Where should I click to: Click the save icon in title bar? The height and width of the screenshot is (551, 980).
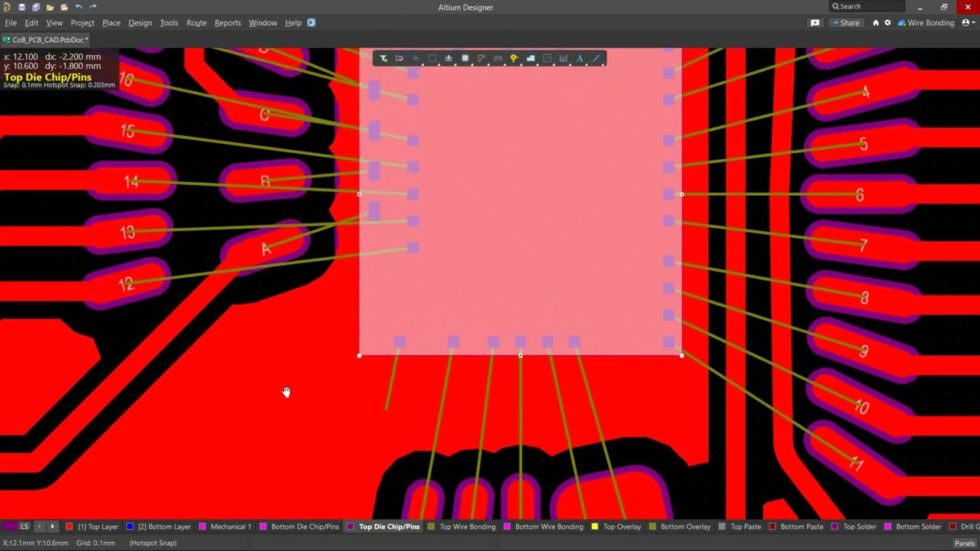(x=21, y=7)
